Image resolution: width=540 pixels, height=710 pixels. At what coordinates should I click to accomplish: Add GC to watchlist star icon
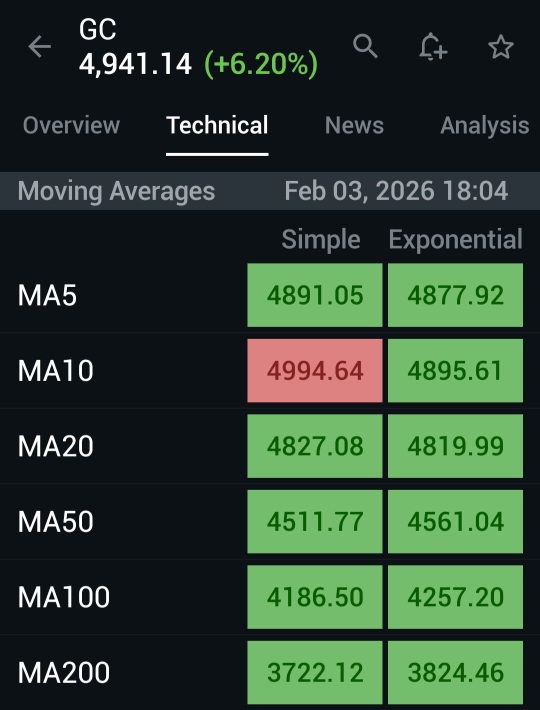(501, 47)
